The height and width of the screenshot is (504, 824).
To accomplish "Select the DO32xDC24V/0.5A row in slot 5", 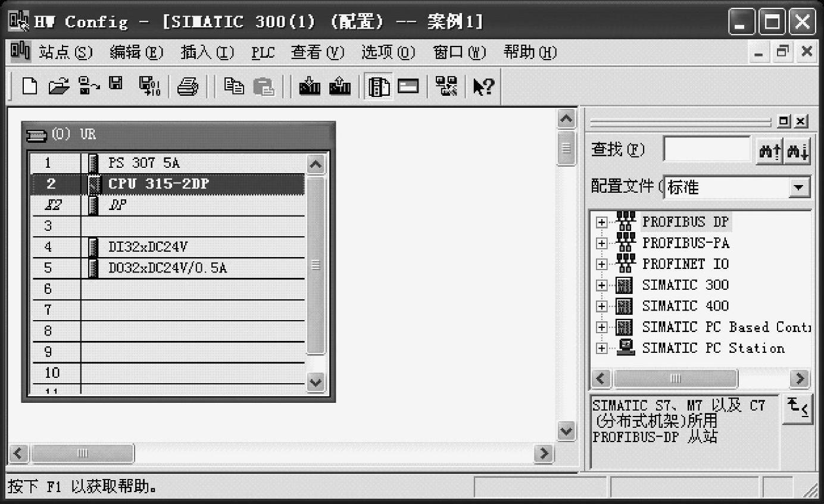I will point(167,268).
